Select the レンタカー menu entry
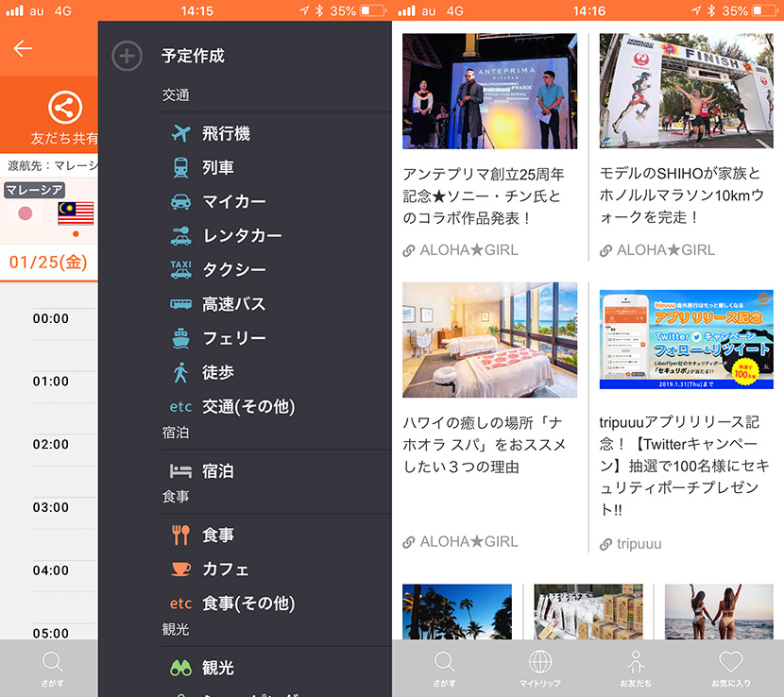Viewport: 784px width, 697px height. tap(242, 236)
